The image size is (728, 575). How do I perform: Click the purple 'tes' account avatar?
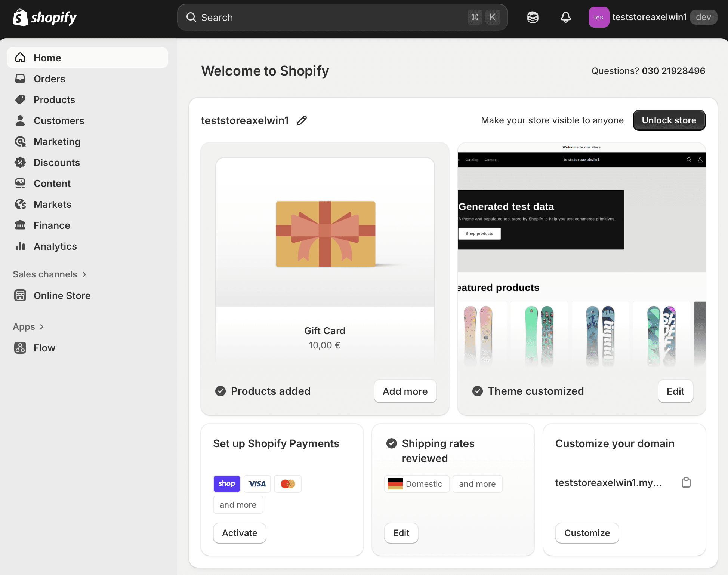click(x=598, y=17)
